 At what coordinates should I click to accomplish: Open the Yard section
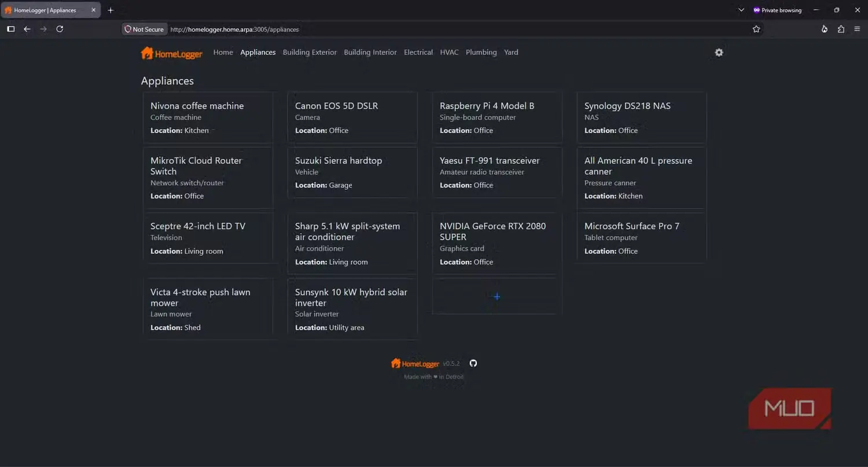(511, 52)
